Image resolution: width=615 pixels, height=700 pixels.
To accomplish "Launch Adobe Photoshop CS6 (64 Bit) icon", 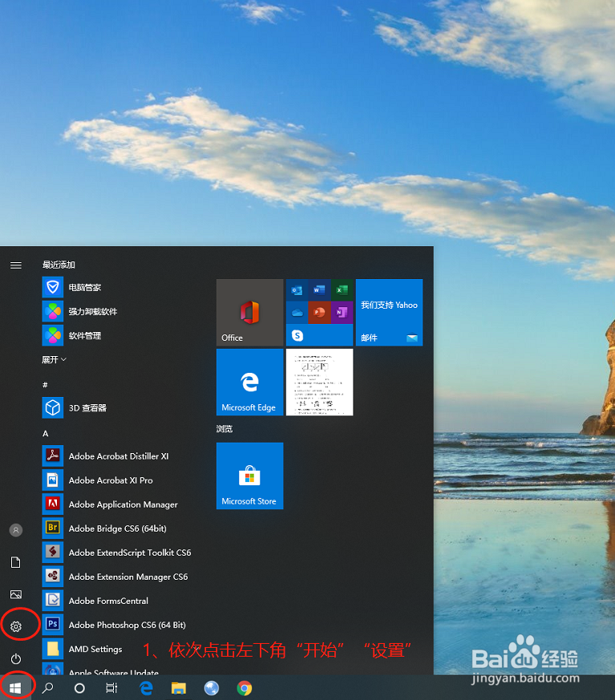I will click(53, 625).
